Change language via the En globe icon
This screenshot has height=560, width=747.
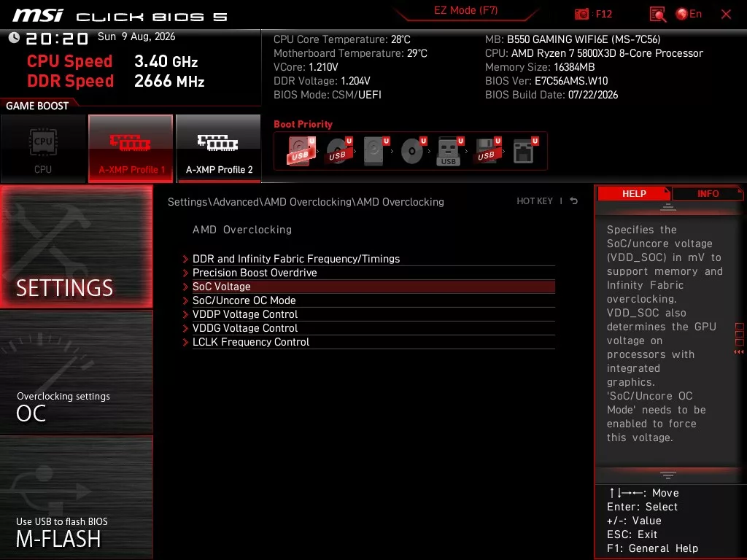(689, 14)
